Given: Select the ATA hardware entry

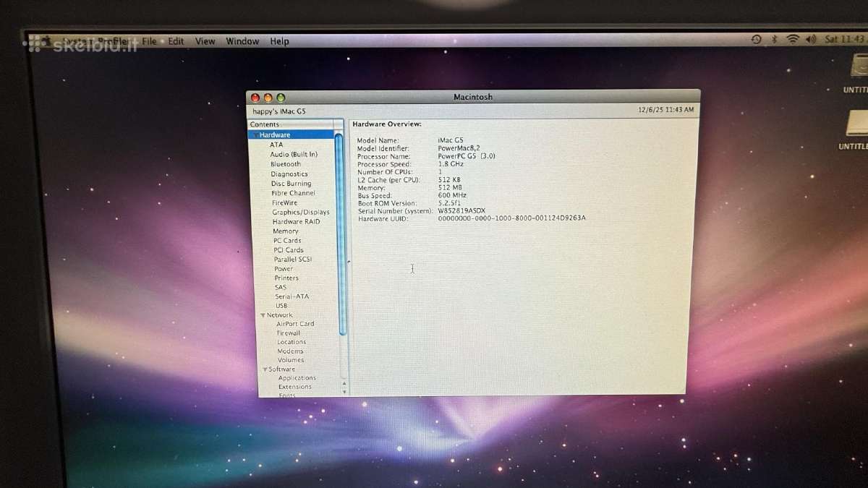Looking at the screenshot, I should pyautogui.click(x=276, y=145).
